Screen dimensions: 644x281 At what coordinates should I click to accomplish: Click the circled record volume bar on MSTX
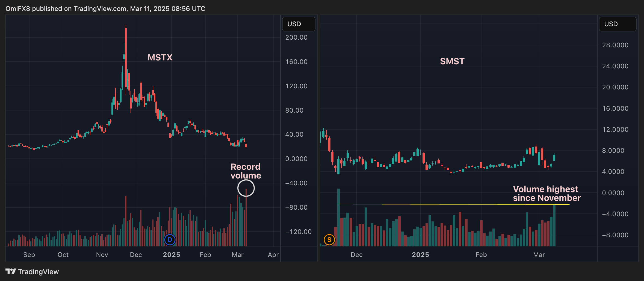tap(246, 218)
